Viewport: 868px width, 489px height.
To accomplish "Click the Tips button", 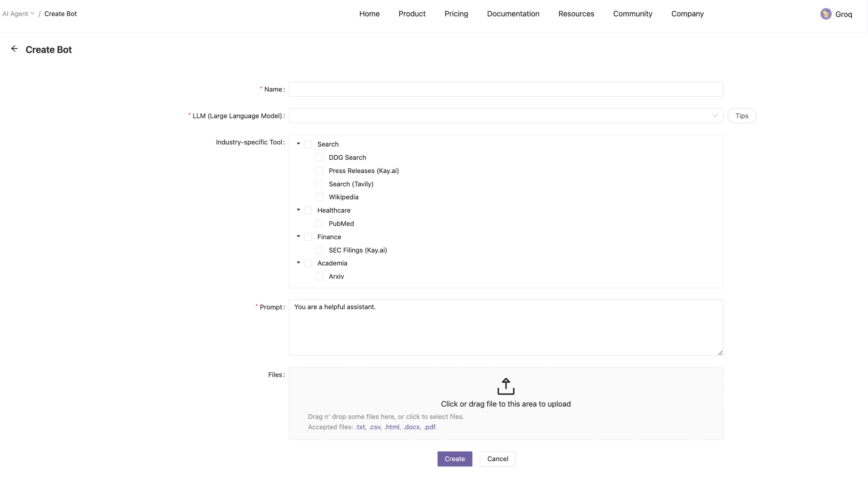I will pyautogui.click(x=741, y=116).
